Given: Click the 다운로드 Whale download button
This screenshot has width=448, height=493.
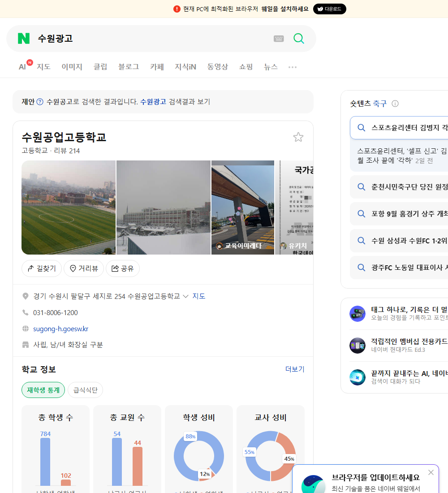Looking at the screenshot, I should tap(329, 9).
